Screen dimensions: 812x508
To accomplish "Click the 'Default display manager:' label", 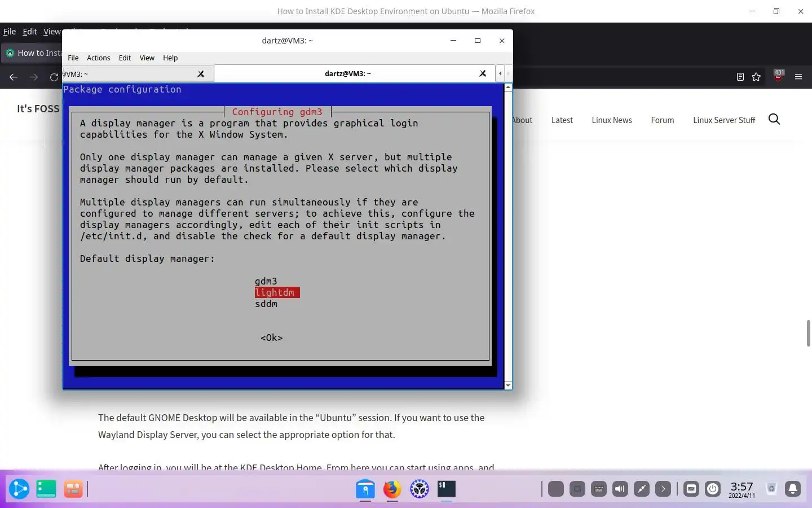I will click(x=147, y=259).
